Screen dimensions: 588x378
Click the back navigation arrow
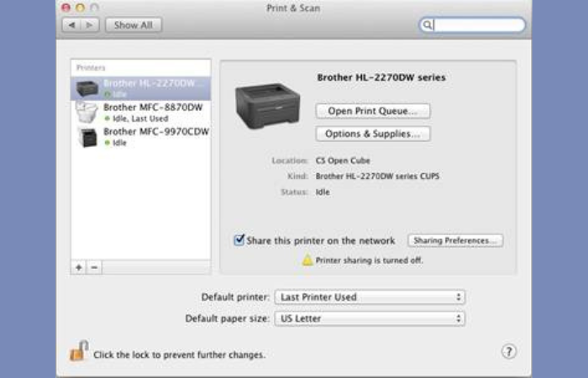[71, 25]
